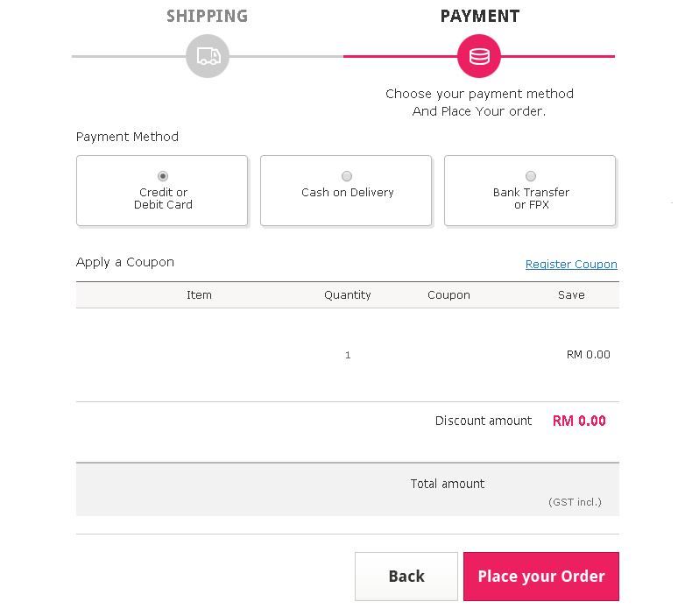This screenshot has width=685, height=616.
Task: Click the Total amount label
Action: pos(448,484)
